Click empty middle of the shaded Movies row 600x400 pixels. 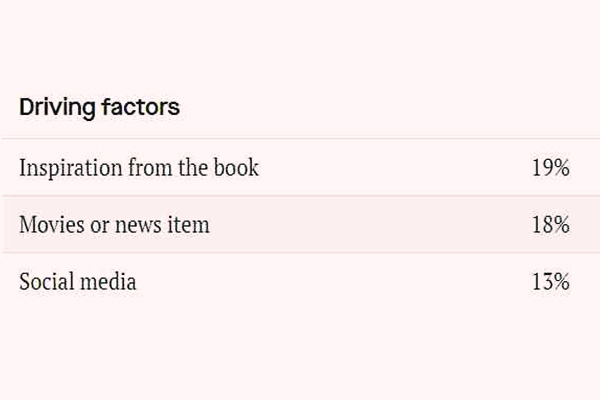(370, 225)
